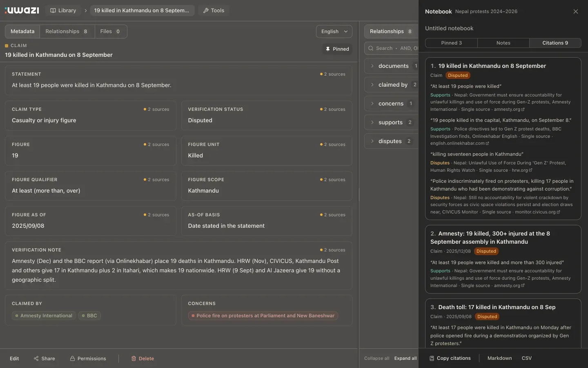Open the Files tab
The height and width of the screenshot is (368, 588).
pos(111,31)
